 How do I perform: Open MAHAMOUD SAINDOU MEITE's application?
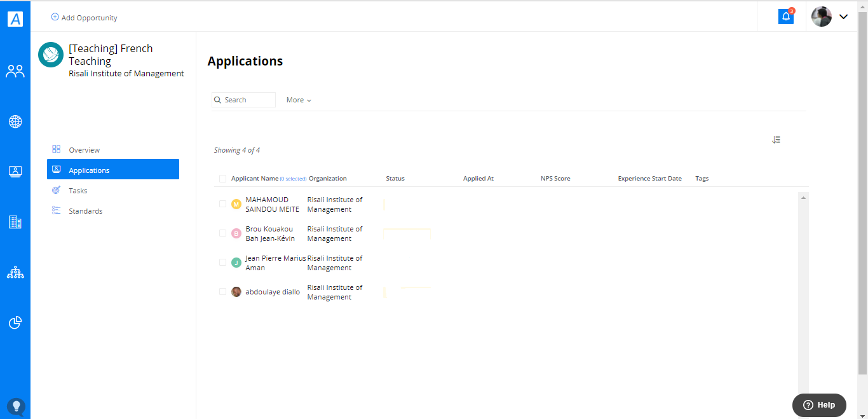[x=272, y=204]
